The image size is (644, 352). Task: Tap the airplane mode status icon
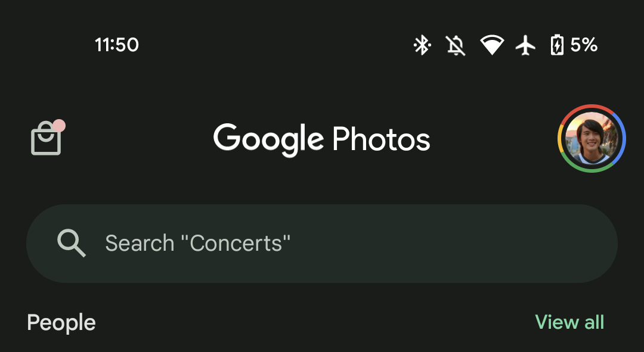(x=525, y=45)
